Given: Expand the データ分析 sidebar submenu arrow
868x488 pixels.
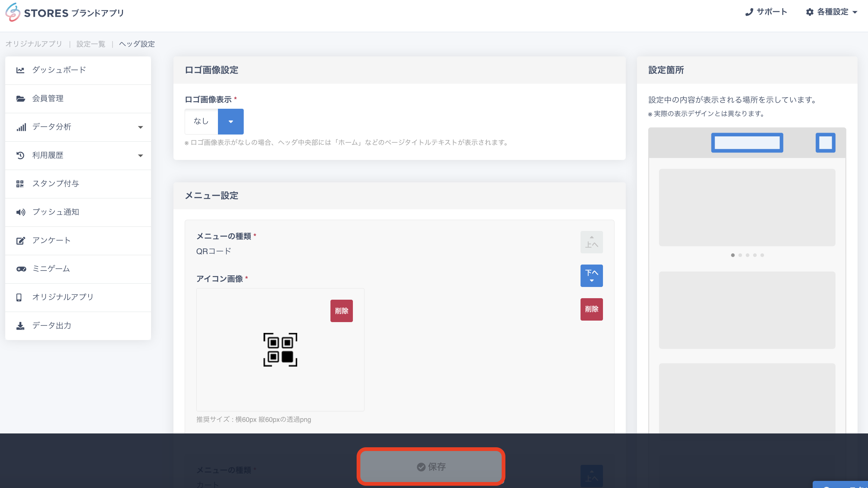Looking at the screenshot, I should point(141,127).
